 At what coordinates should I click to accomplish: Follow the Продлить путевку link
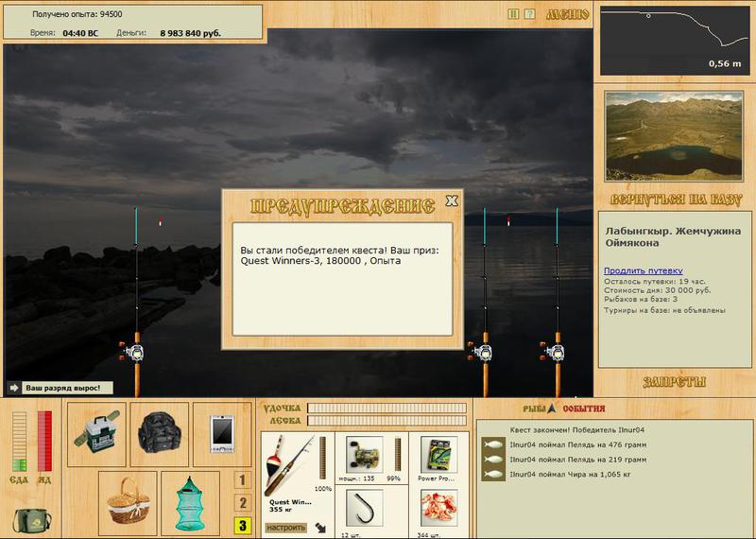coord(644,270)
